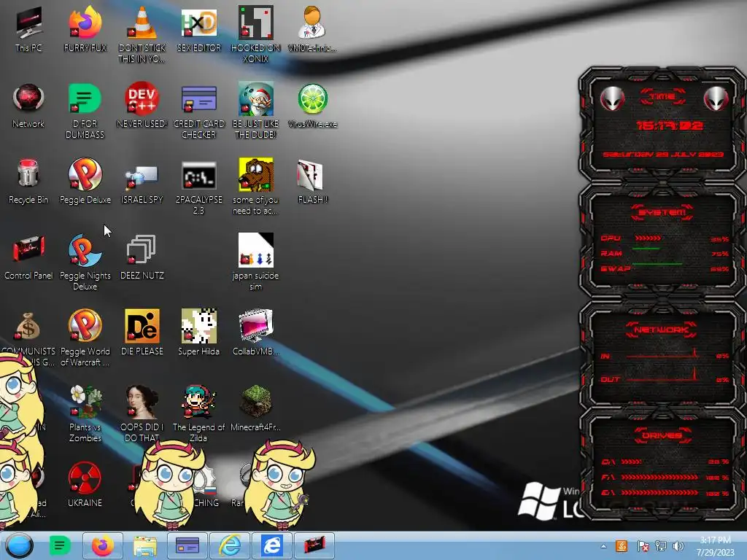Click the Dev C++ NEVER USED shortcut

tap(142, 105)
